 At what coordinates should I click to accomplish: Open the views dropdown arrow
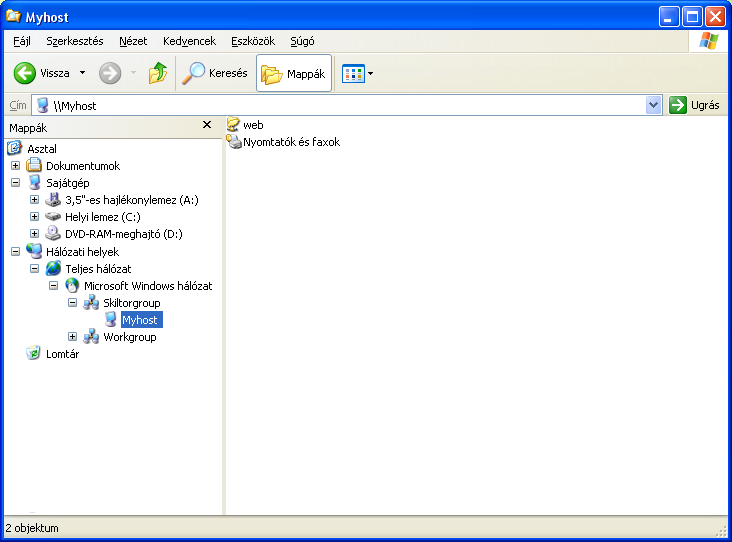pyautogui.click(x=370, y=74)
